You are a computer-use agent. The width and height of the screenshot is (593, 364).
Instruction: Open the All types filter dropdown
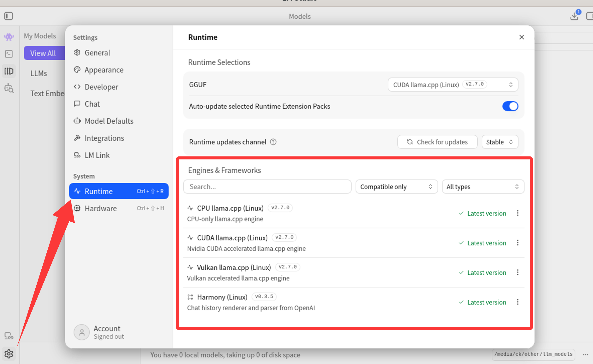483,187
